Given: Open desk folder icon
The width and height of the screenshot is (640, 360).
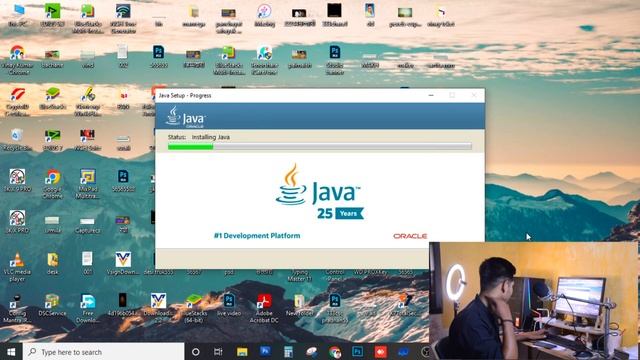Looking at the screenshot, I should click(x=53, y=264).
